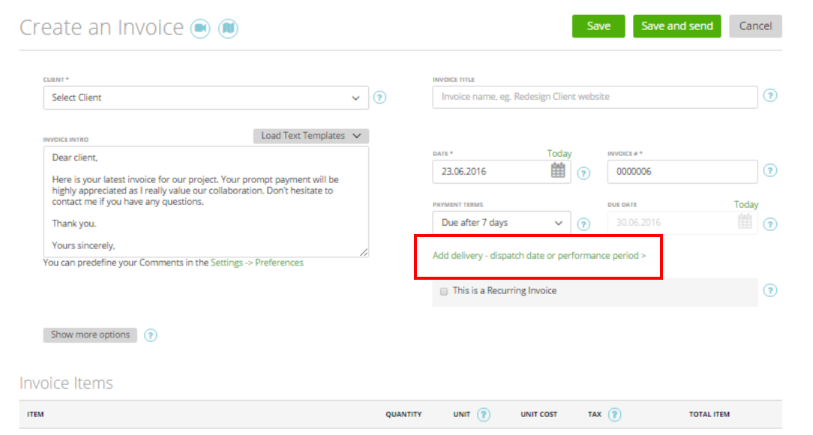Image resolution: width=813 pixels, height=435 pixels.
Task: Click the help icon next to Invoice Title field
Action: (770, 95)
